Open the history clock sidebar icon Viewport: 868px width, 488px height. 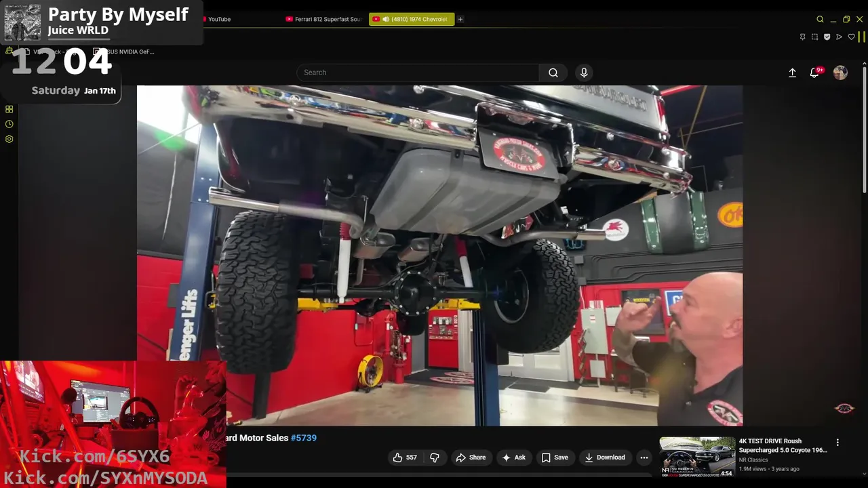9,124
